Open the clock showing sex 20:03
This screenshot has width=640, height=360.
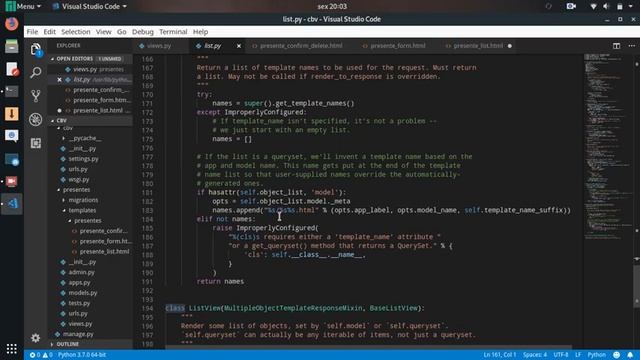[x=332, y=6]
